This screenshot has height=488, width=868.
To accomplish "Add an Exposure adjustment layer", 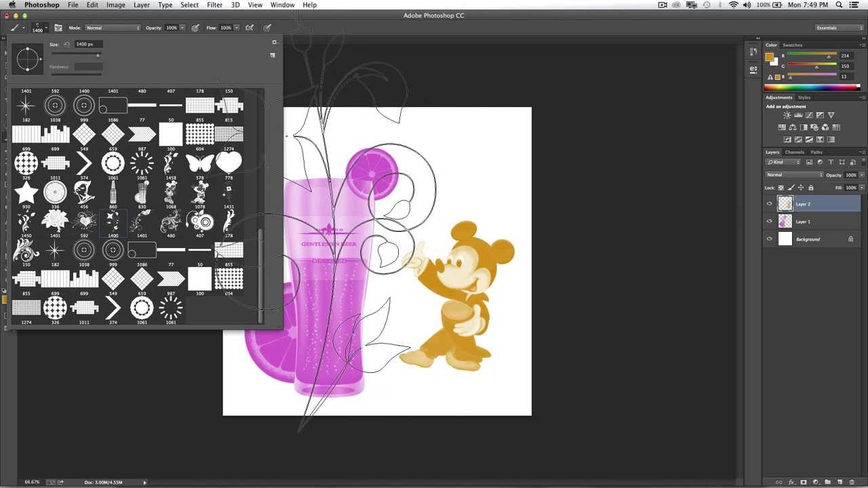I will [x=820, y=115].
